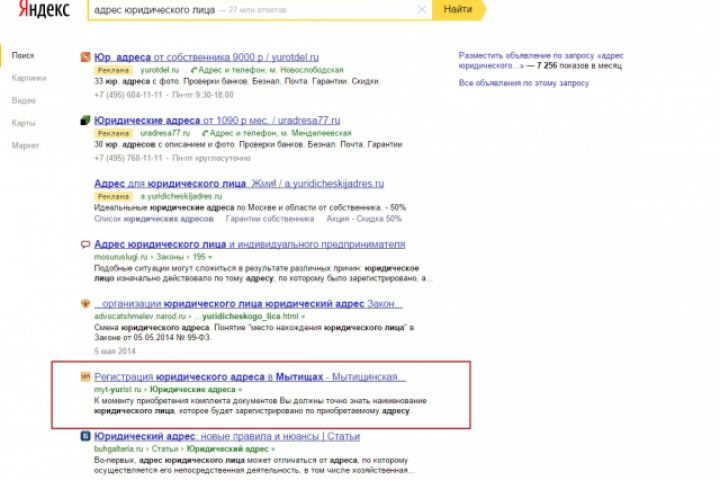Screen dimensions: 720x480
Task: Click the mosuruslugi.ru result favicon
Action: tap(85, 244)
